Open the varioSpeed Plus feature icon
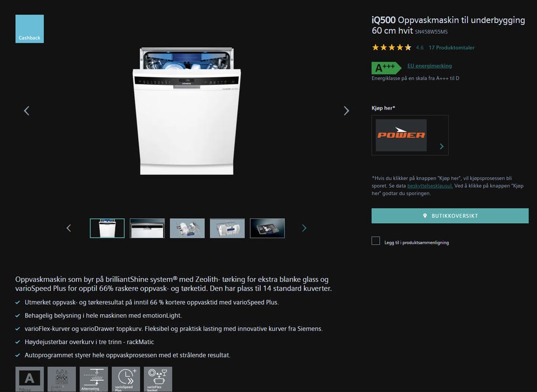537x392 pixels. coord(126,379)
